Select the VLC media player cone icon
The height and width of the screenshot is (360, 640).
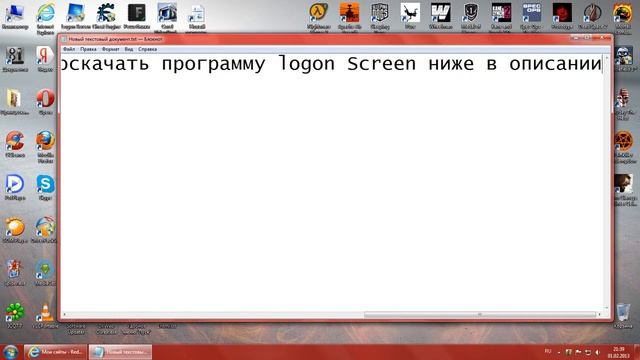click(45, 315)
